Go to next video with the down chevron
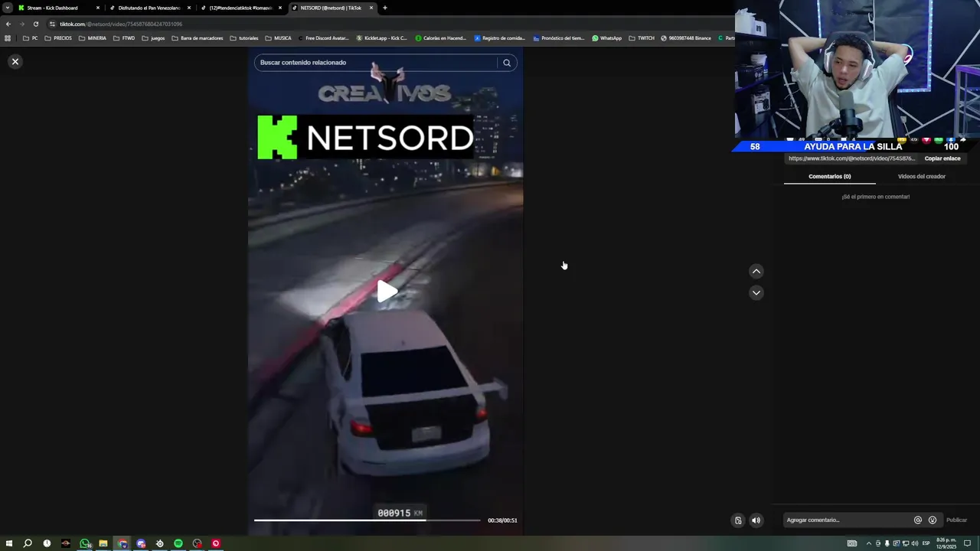This screenshot has width=980, height=551. (756, 292)
